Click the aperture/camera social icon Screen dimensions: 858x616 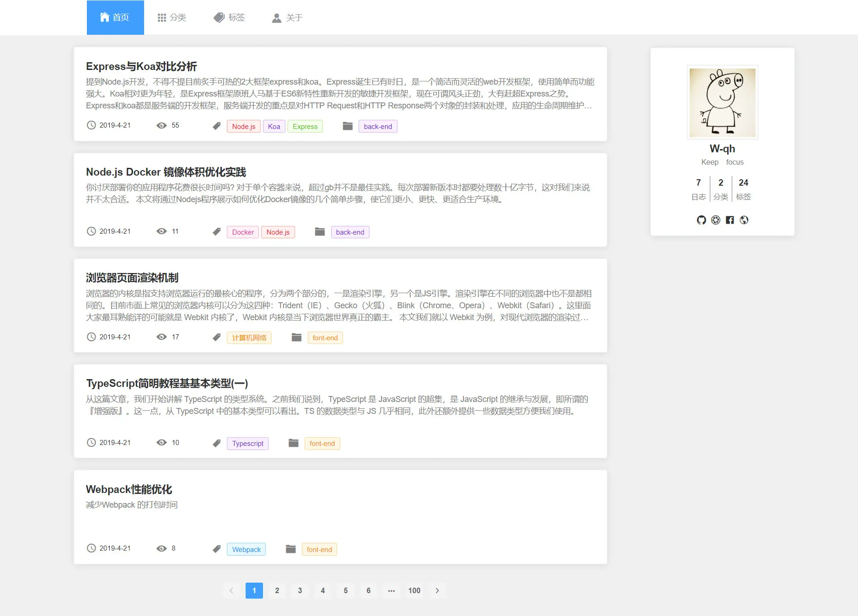tap(715, 220)
